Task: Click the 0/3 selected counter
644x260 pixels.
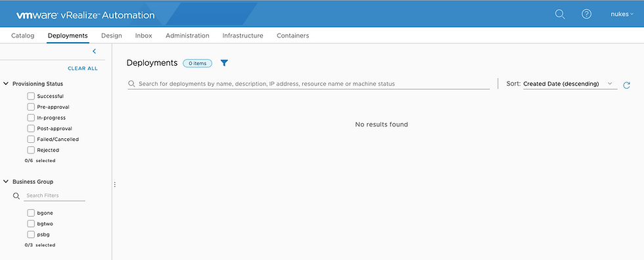Action: point(40,245)
